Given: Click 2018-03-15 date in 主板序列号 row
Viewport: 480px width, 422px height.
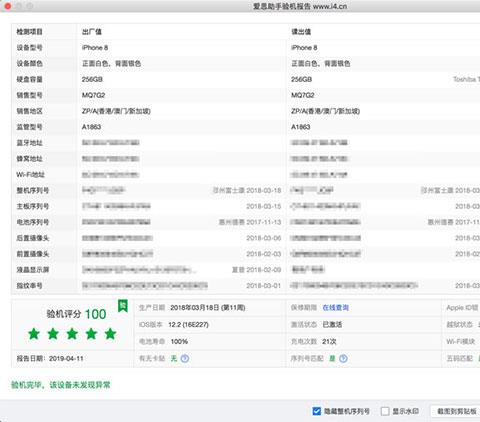Looking at the screenshot, I should click(264, 206).
